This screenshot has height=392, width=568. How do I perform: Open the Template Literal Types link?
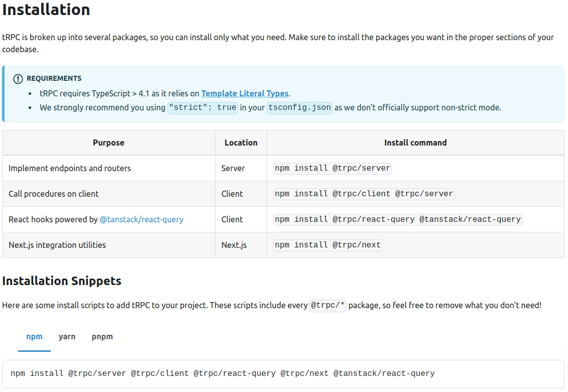(x=245, y=93)
